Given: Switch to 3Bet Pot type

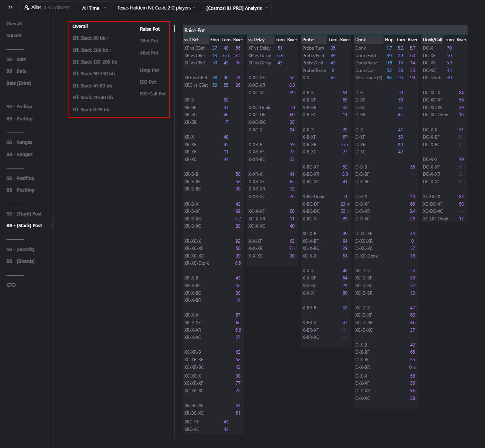Looking at the screenshot, I should [x=149, y=41].
